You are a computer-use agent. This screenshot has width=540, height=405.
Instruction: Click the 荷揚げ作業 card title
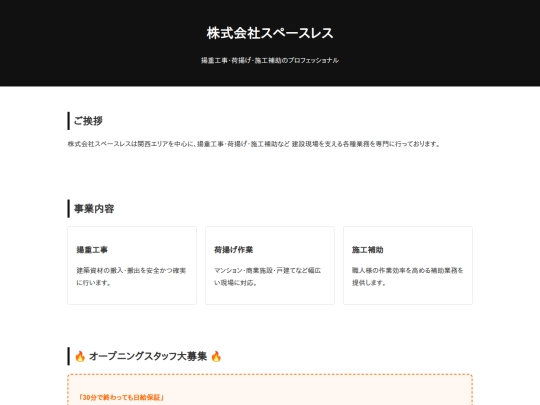(x=233, y=250)
